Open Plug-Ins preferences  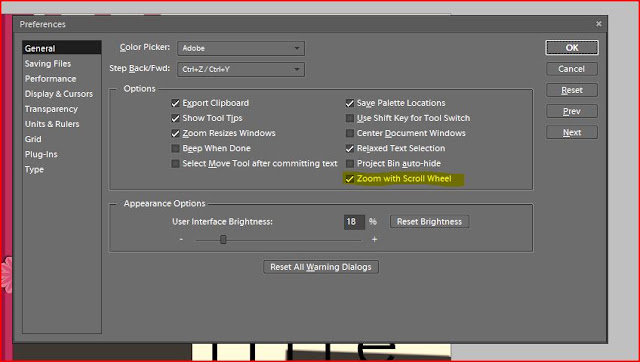pyautogui.click(x=41, y=154)
